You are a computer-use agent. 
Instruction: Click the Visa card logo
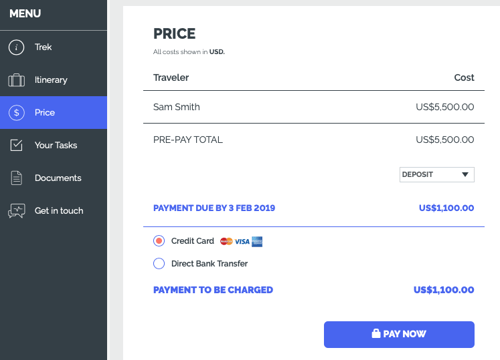click(x=242, y=241)
